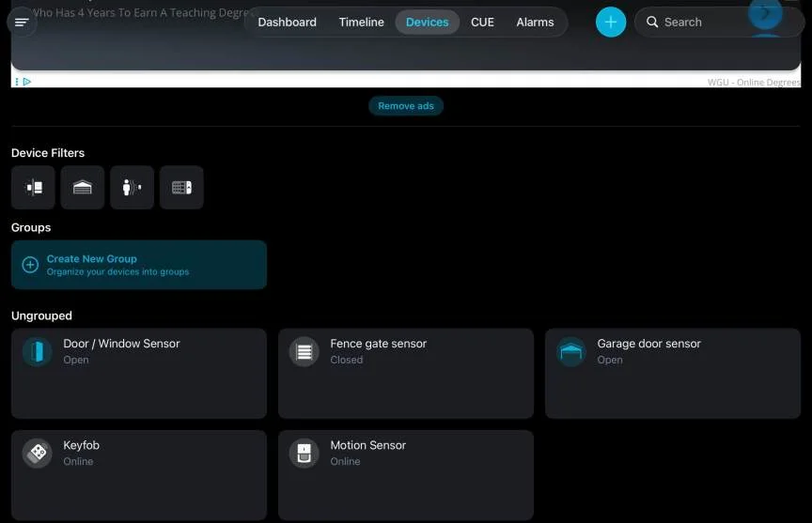Click the Device Filters heading

(48, 153)
